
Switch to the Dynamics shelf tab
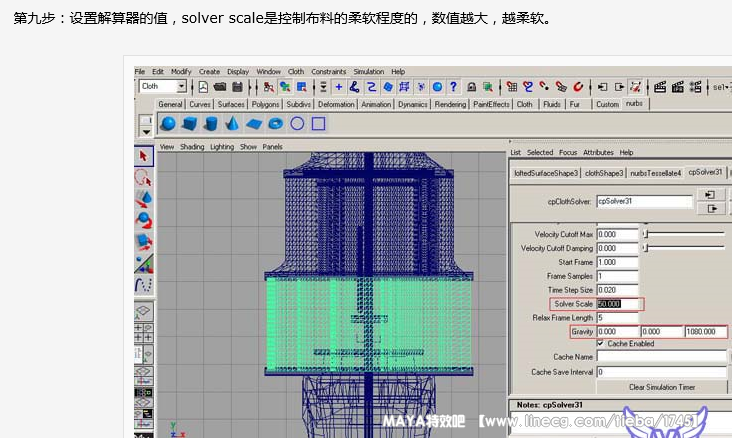(x=412, y=104)
